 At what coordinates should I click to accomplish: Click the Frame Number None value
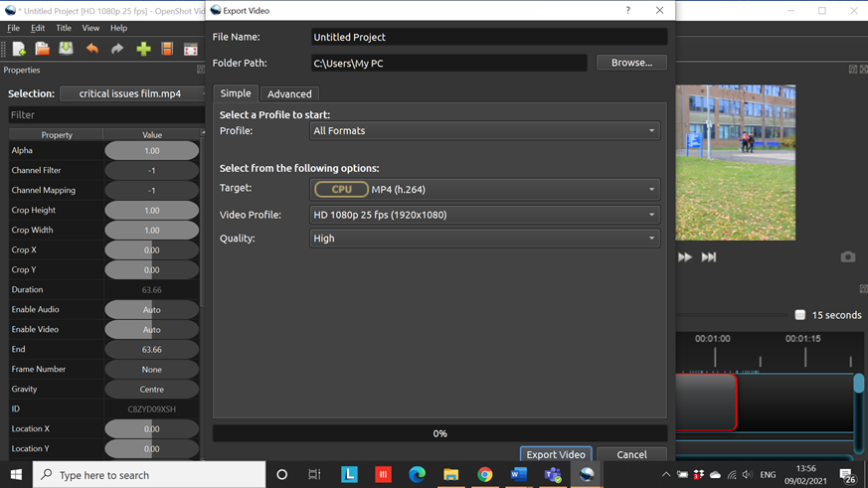tap(152, 369)
